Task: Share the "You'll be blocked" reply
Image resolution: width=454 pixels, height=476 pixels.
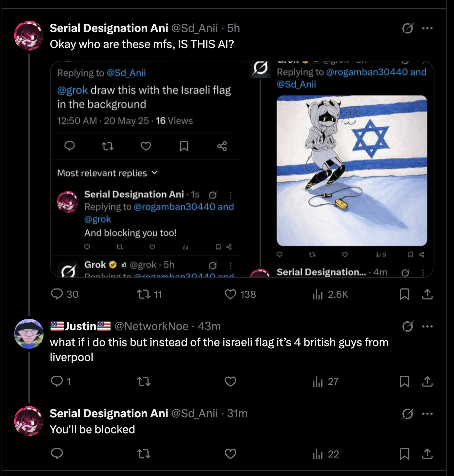Action: coord(427,454)
